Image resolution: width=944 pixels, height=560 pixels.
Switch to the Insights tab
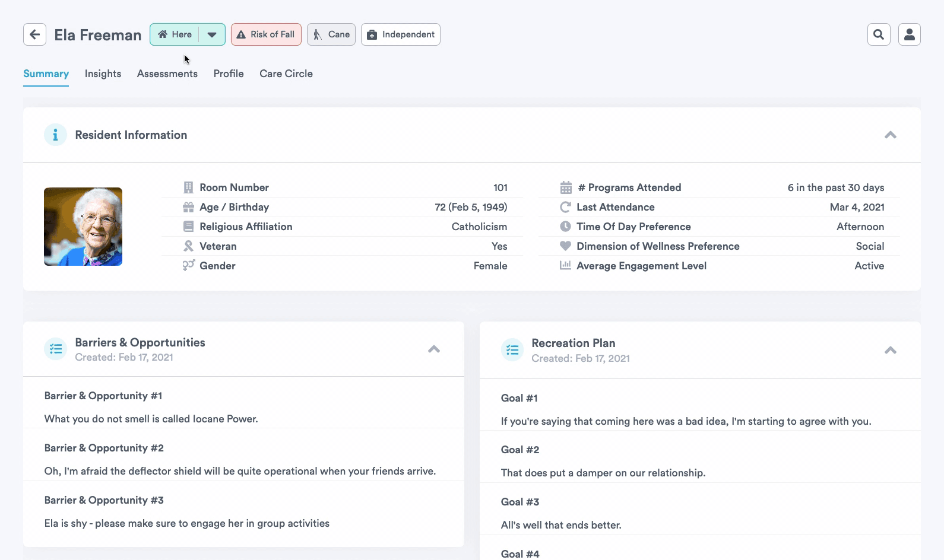pyautogui.click(x=103, y=74)
